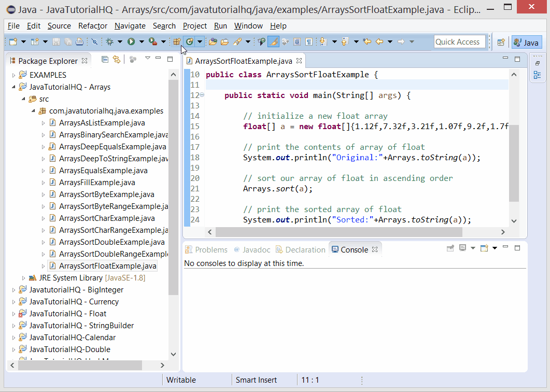Open the Back history dropdown arrow
This screenshot has width=550, height=392.
click(x=390, y=42)
